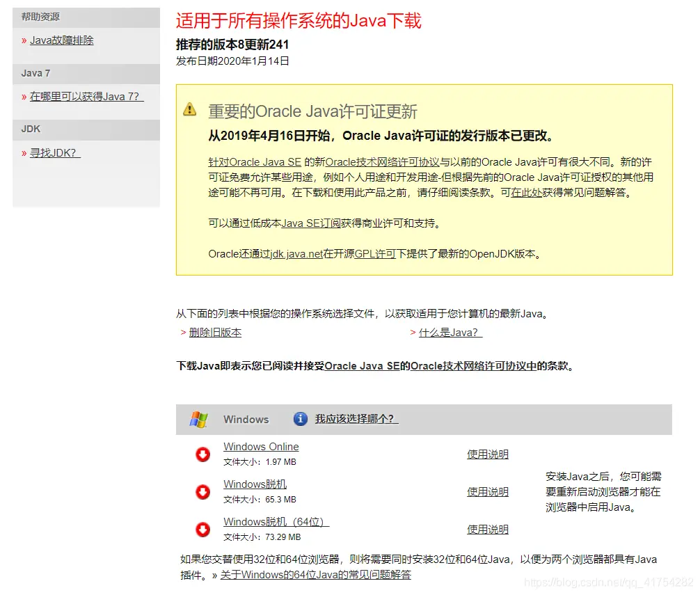Open 使用说明 for Windows脱机 (64位)

488,530
